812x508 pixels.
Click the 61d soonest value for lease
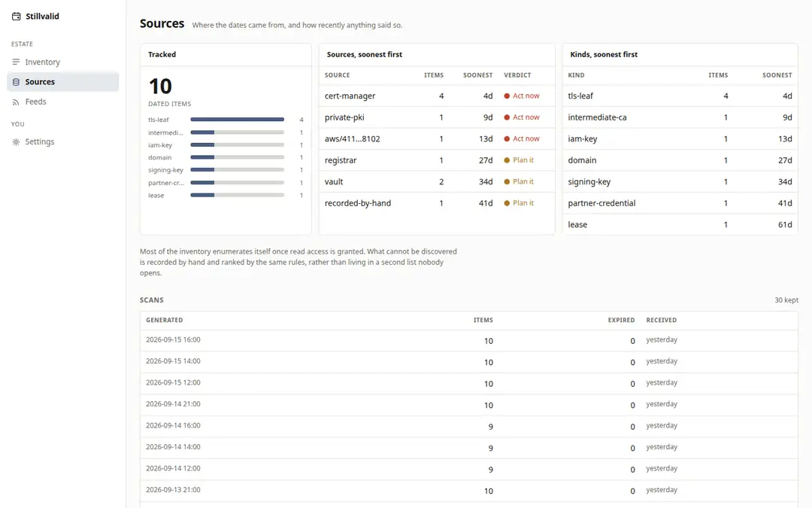tap(785, 224)
